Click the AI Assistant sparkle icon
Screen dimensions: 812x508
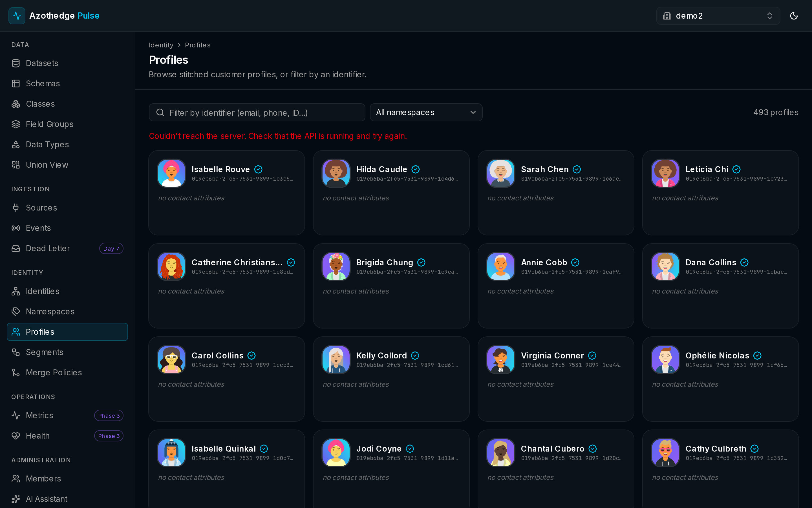point(16,499)
